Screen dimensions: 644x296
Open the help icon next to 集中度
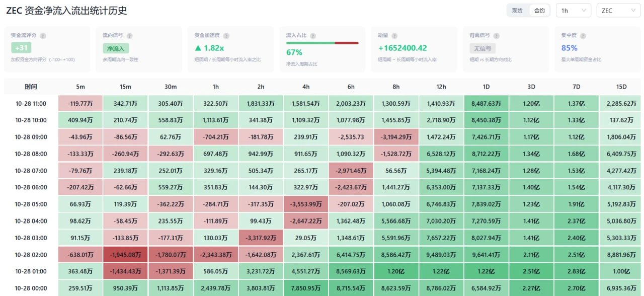tap(583, 36)
